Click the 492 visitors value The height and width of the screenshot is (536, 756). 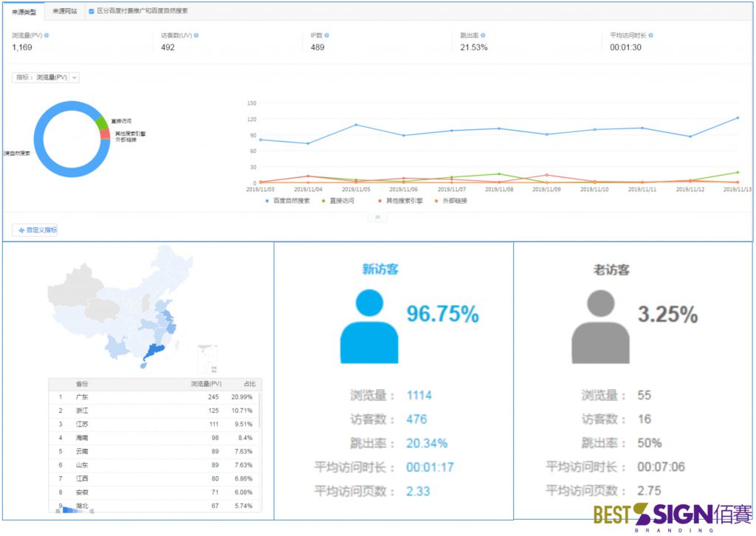pyautogui.click(x=168, y=47)
